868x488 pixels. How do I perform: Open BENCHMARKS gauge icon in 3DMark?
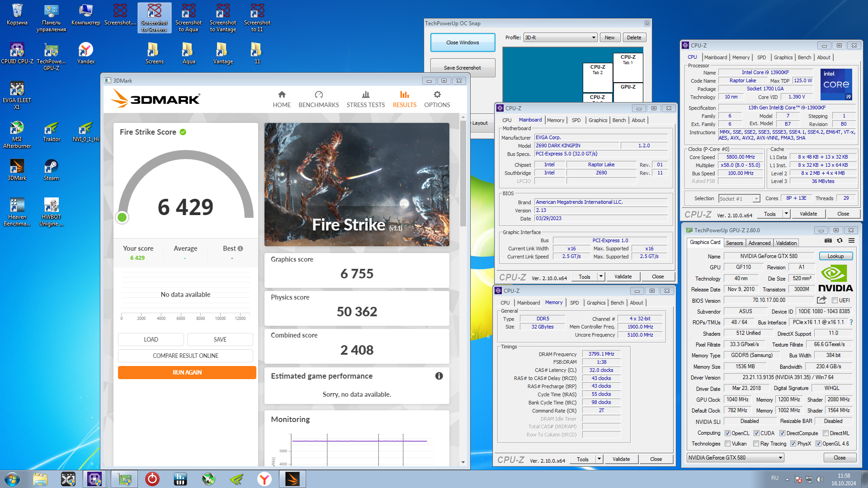click(319, 94)
